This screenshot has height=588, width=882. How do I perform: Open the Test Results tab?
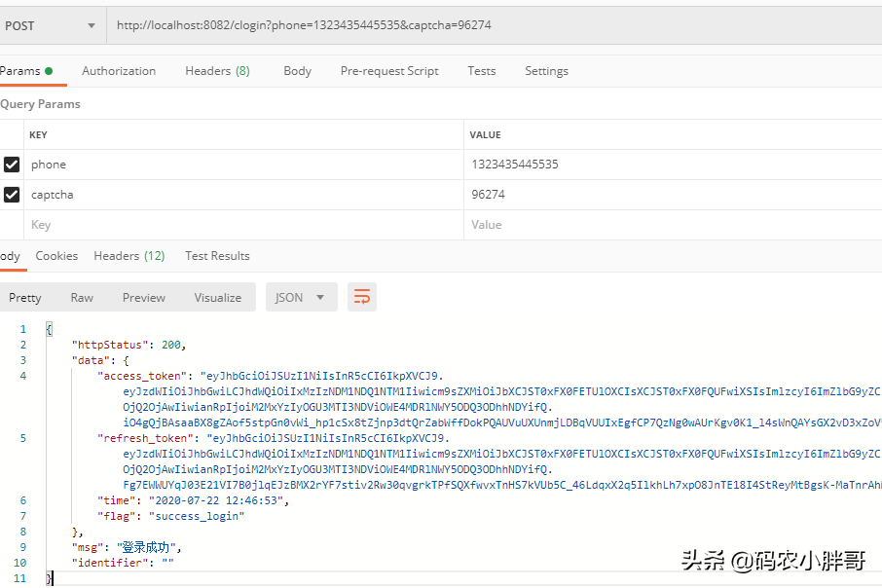click(x=218, y=256)
